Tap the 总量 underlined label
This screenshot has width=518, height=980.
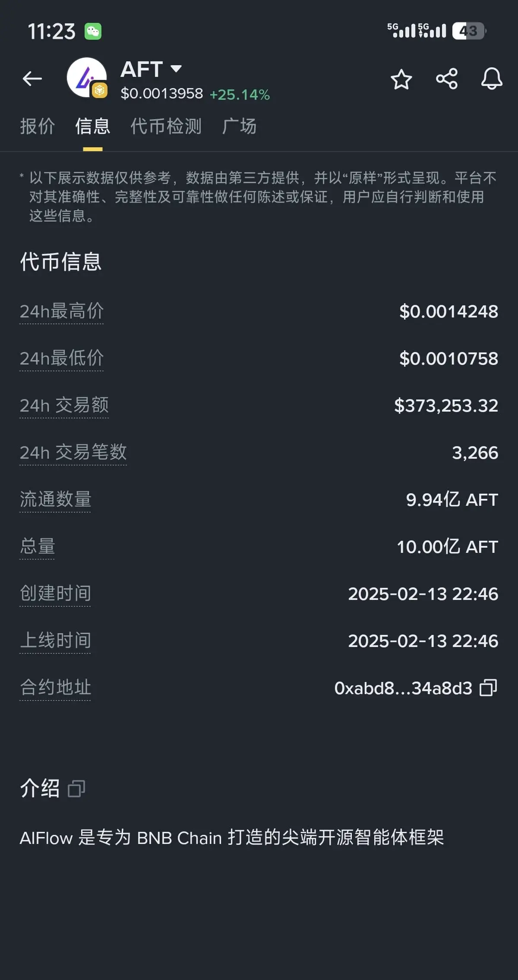37,547
